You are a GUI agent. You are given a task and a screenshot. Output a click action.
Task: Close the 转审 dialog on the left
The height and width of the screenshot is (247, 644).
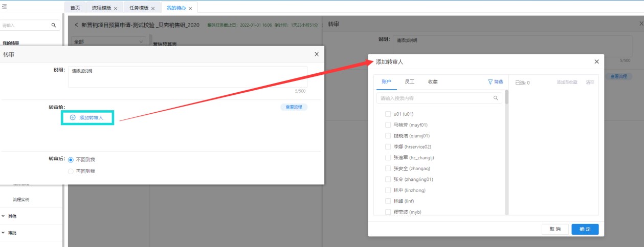317,54
